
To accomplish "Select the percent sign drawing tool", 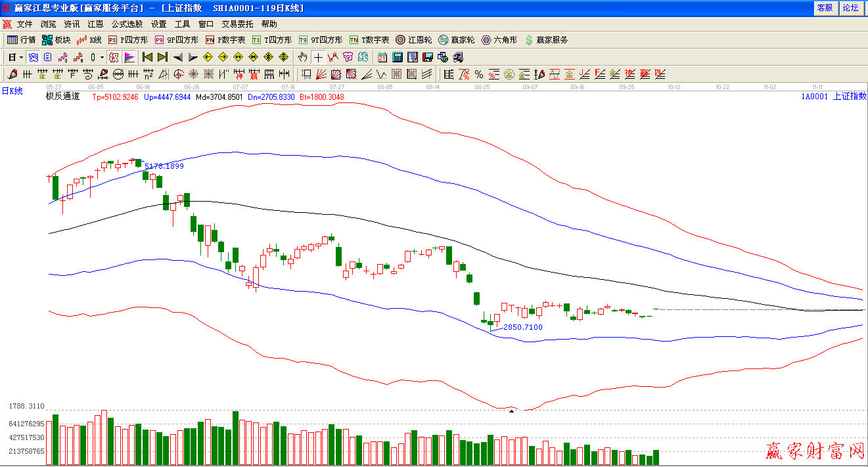I will (479, 74).
